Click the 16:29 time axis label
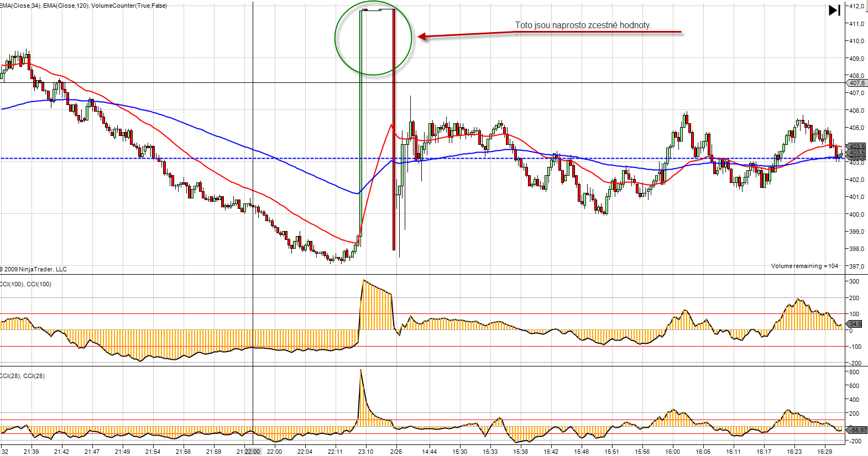 (825, 452)
